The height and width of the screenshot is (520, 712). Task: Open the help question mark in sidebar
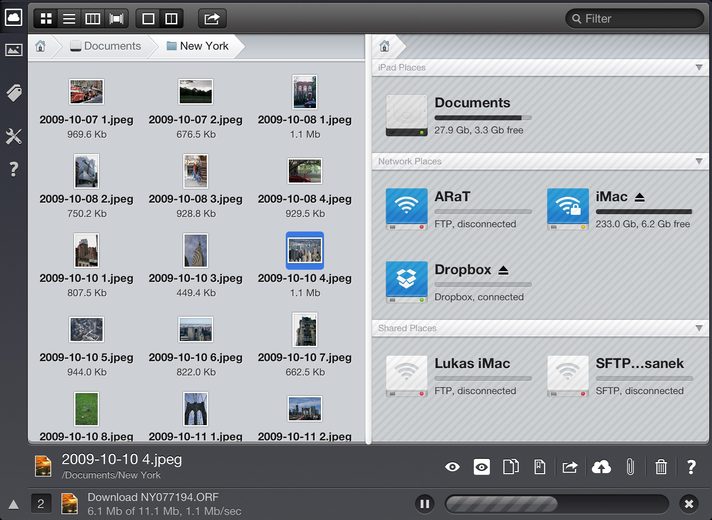pyautogui.click(x=14, y=169)
